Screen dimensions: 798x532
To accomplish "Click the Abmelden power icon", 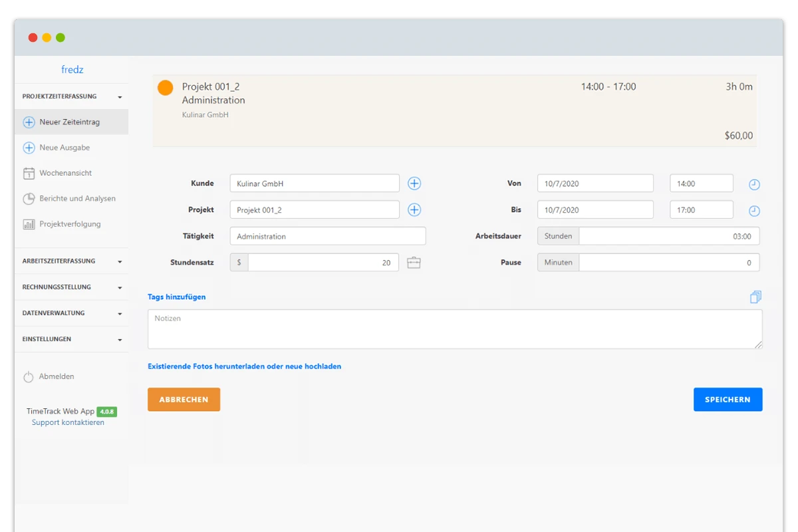I will 29,377.
